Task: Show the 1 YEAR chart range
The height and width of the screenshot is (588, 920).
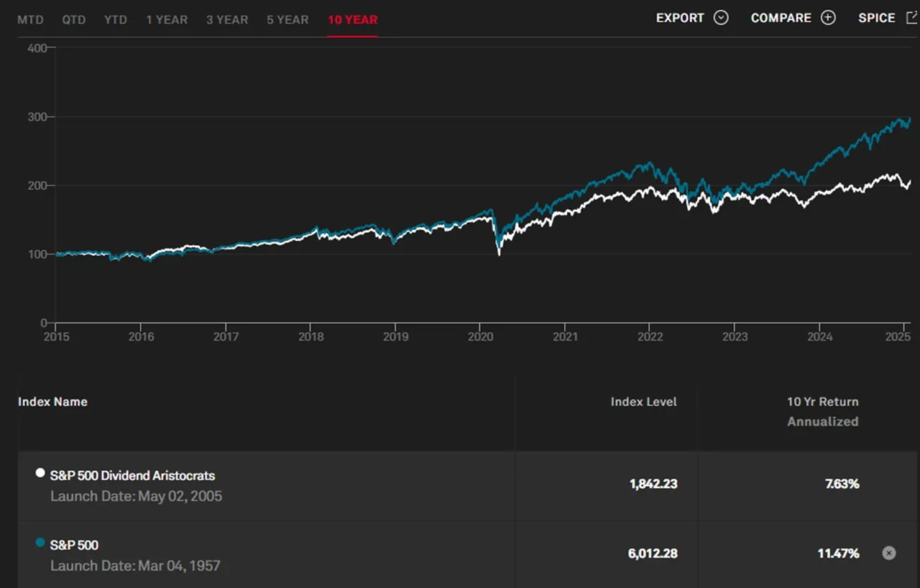Action: [167, 19]
